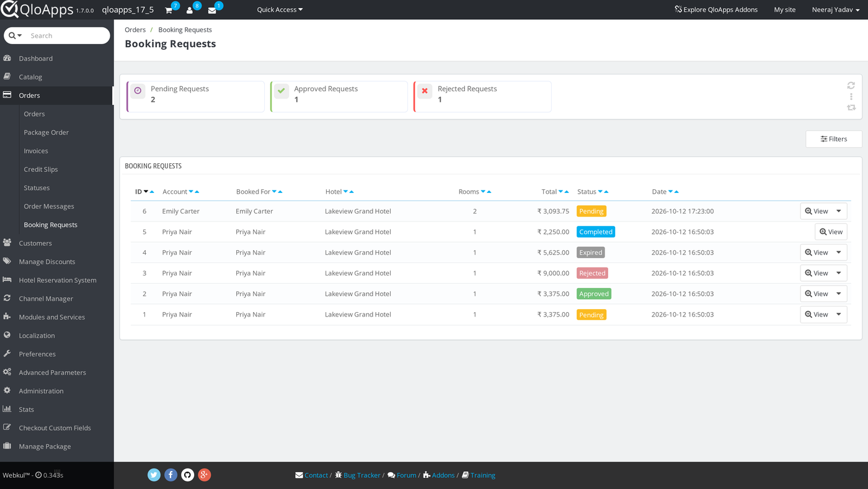Click the "₹ 9,000.00" total cell
The height and width of the screenshot is (489, 868).
(x=553, y=273)
